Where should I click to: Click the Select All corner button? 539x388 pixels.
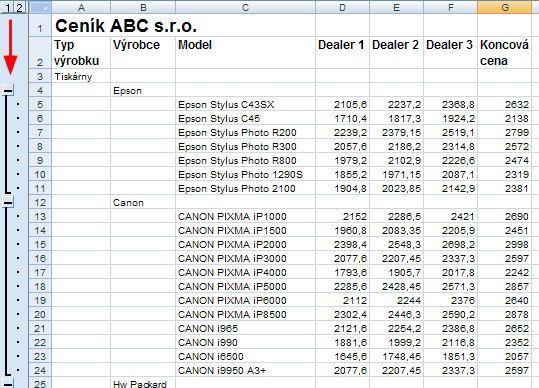[x=40, y=7]
